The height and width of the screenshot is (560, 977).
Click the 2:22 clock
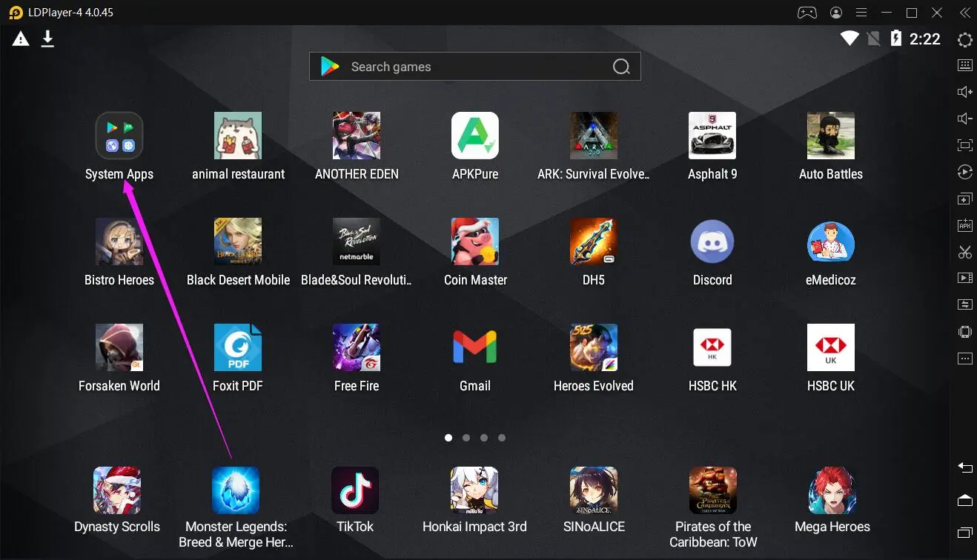pos(925,39)
